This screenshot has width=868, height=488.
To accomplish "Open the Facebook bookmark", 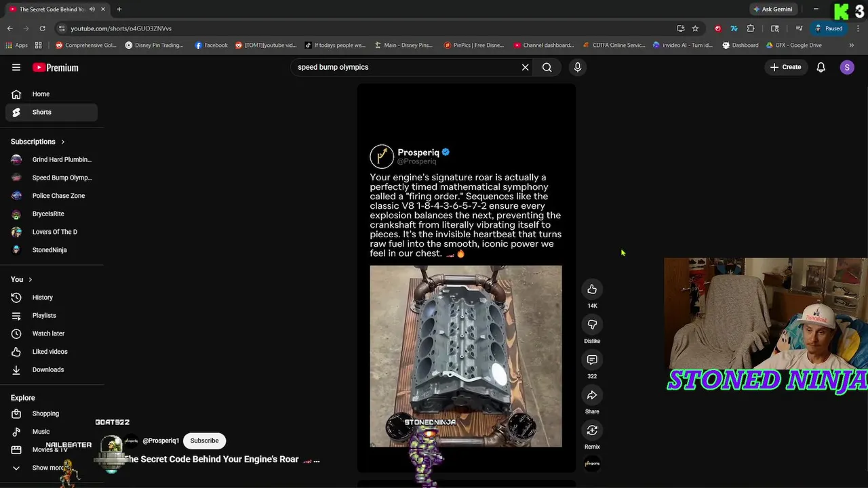I will click(211, 45).
